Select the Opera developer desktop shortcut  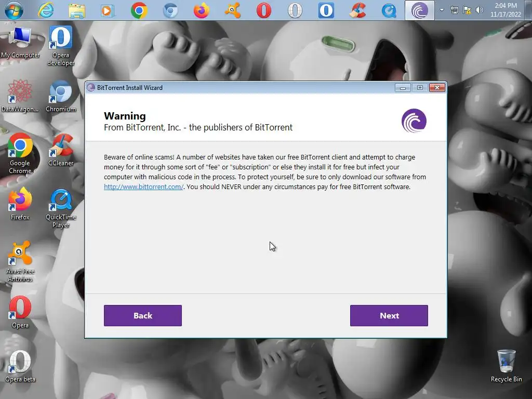(61, 46)
